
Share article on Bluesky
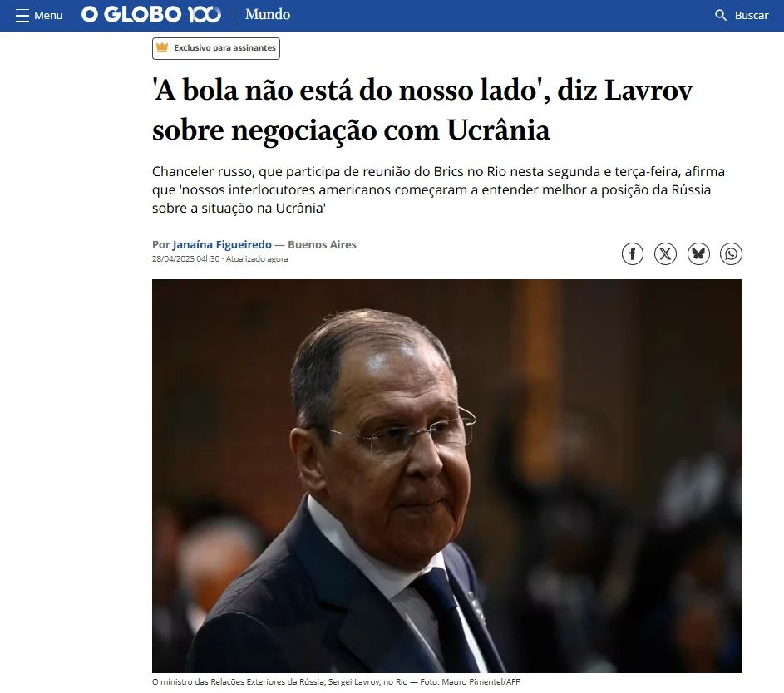[698, 253]
